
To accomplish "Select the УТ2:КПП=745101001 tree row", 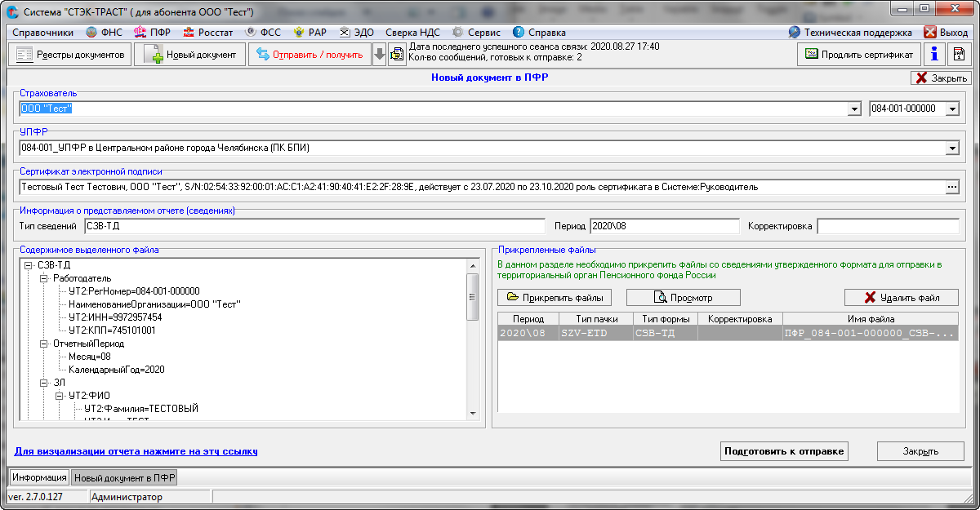I will (112, 330).
